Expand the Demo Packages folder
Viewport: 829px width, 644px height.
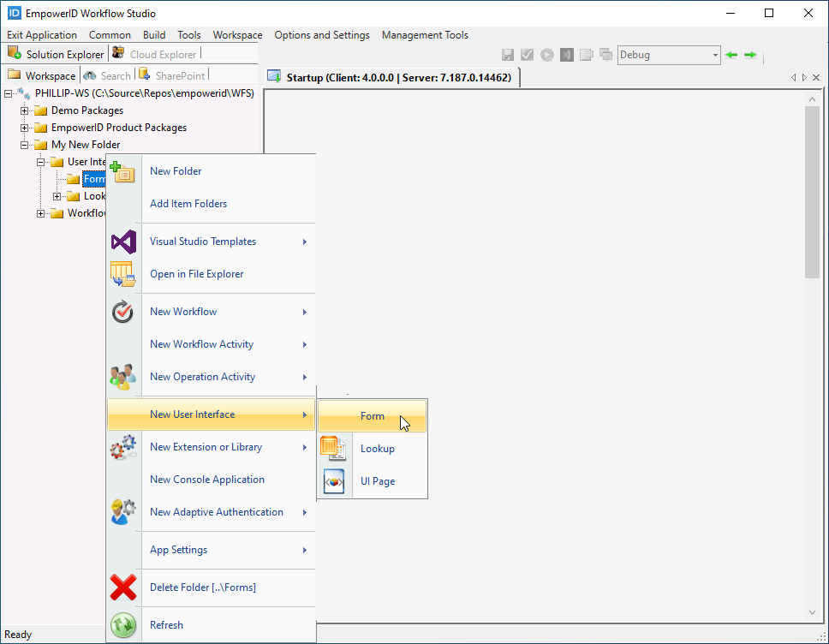pyautogui.click(x=25, y=110)
